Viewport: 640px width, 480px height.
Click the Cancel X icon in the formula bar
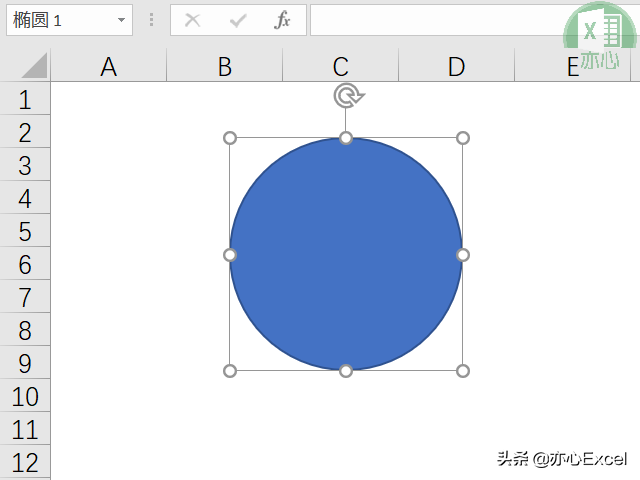(193, 20)
